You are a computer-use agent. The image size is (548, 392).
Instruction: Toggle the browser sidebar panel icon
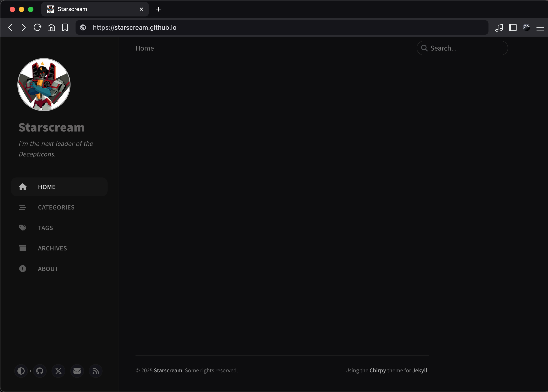513,27
